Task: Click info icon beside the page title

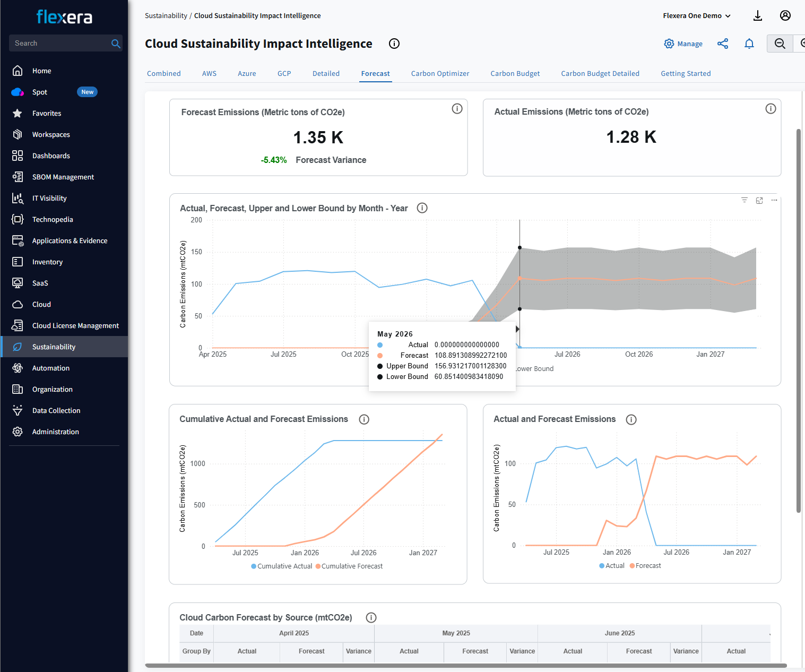Action: [x=394, y=44]
